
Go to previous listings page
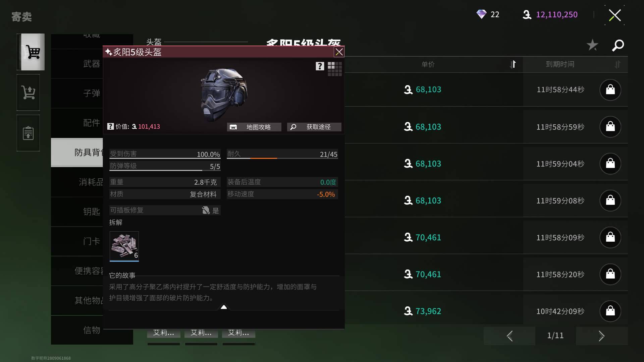[x=509, y=336]
